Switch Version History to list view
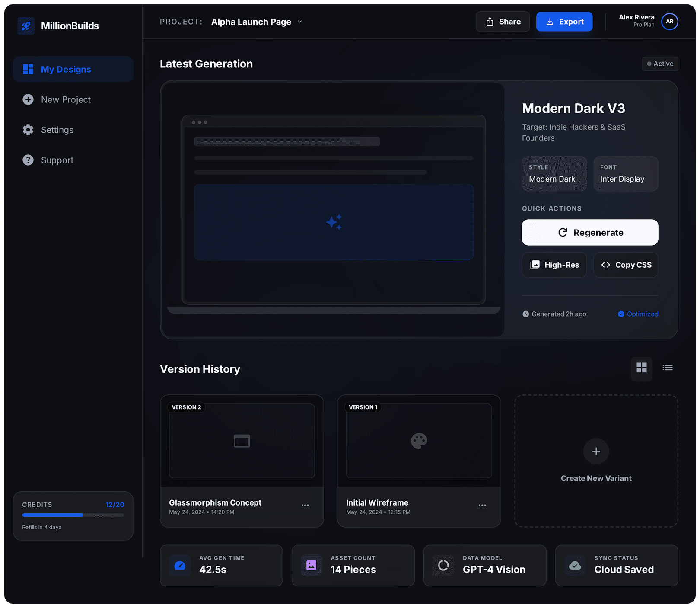Screen dimensions: 700x608 click(667, 367)
